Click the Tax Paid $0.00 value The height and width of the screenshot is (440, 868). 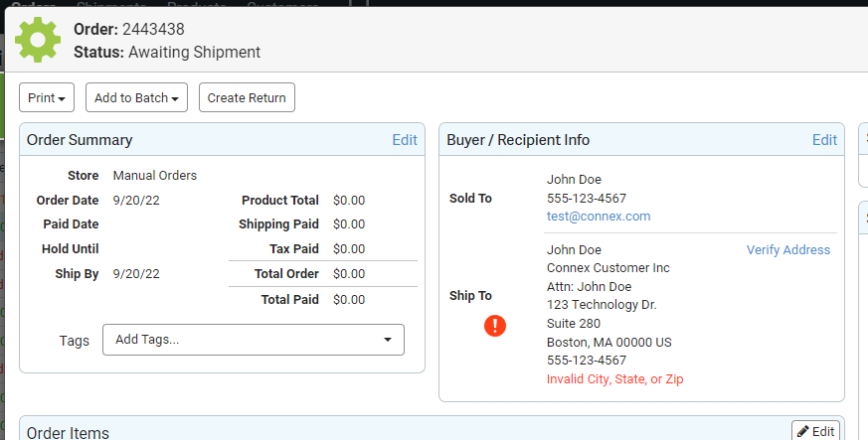[x=349, y=248]
